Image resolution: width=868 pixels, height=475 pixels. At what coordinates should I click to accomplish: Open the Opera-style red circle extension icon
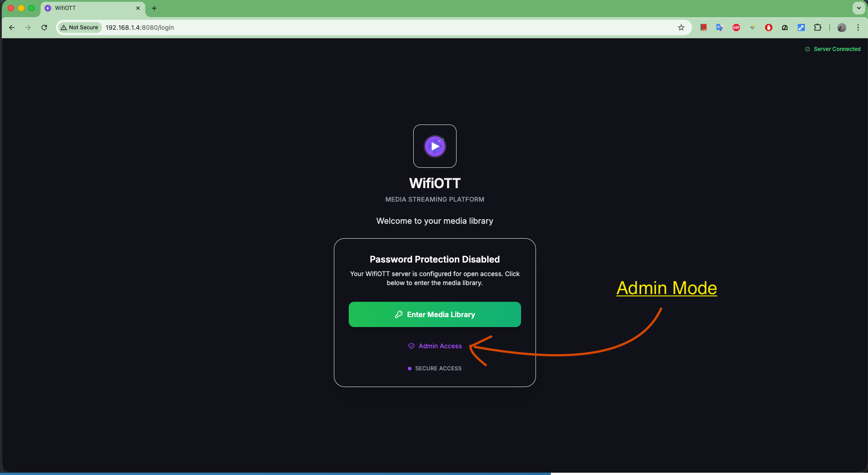coord(769,28)
